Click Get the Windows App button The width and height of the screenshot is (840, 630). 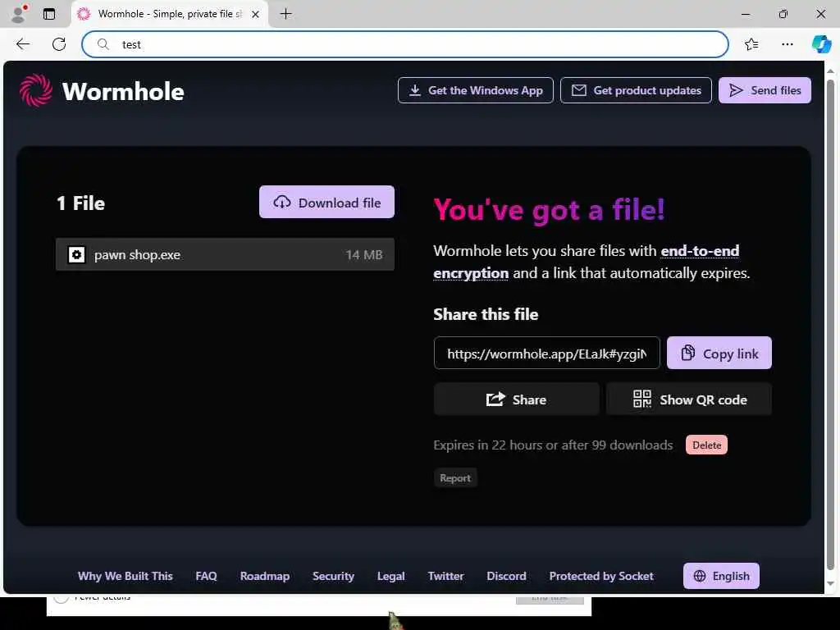pos(475,90)
